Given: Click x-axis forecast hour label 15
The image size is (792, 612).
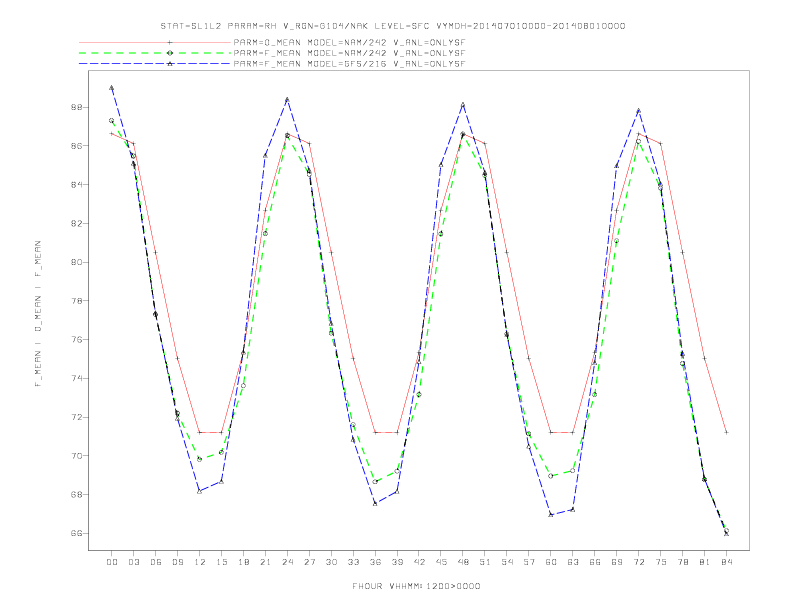Looking at the screenshot, I should [x=221, y=562].
